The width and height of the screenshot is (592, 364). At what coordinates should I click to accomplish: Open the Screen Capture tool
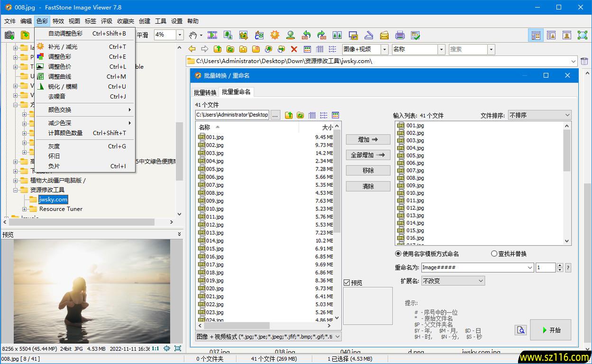coord(353,35)
